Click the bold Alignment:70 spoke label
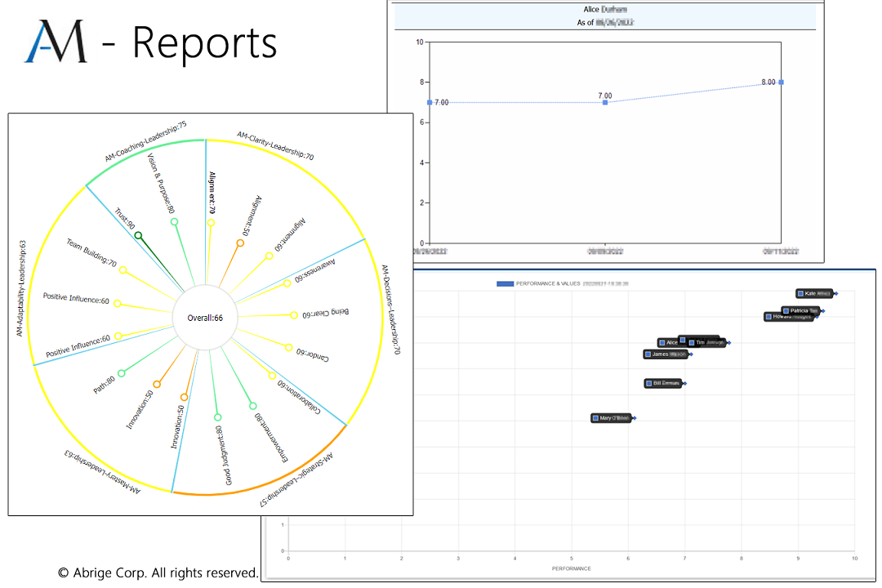 (x=212, y=193)
